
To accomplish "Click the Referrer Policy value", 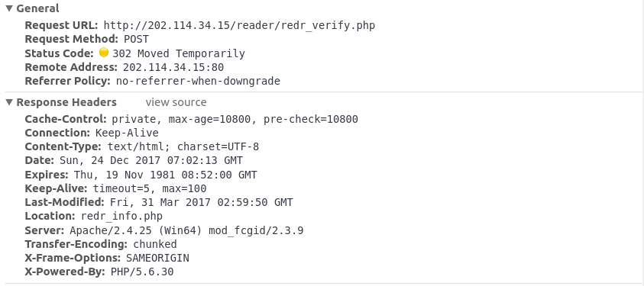I will [x=198, y=81].
